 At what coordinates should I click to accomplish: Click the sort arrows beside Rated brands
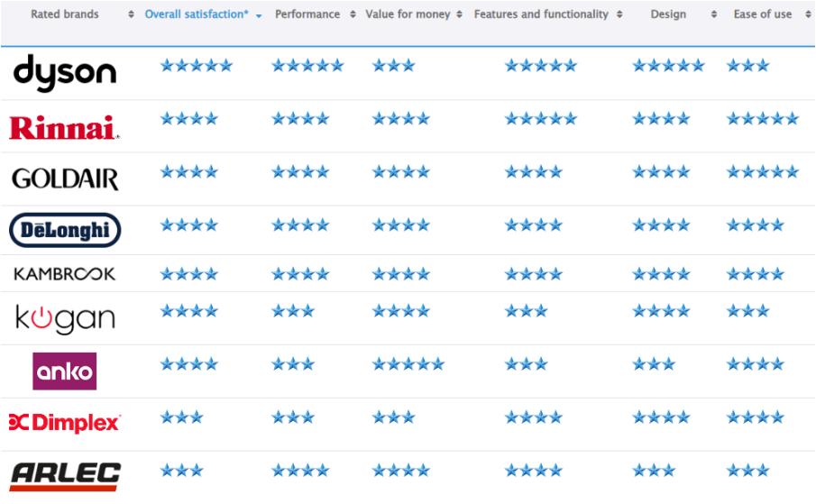131,15
